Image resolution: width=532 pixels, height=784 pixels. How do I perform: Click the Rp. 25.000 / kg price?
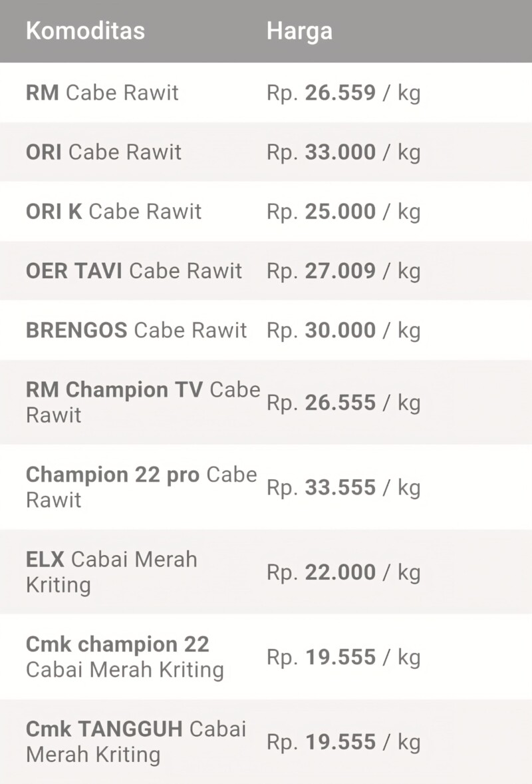[344, 212]
